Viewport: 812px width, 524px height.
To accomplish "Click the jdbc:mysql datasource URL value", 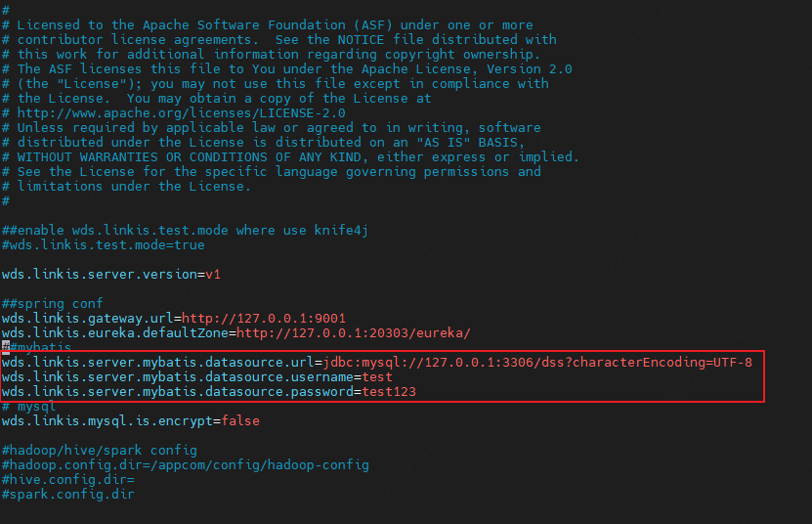I will point(538,363).
